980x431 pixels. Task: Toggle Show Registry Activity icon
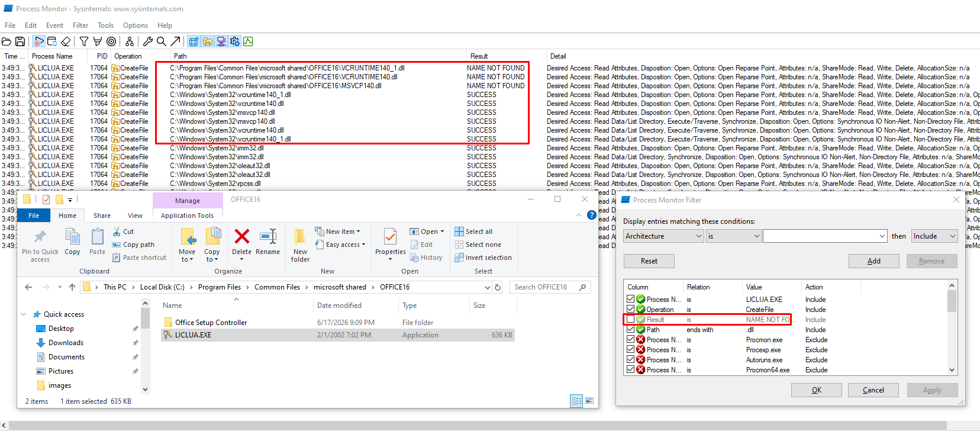coord(194,41)
